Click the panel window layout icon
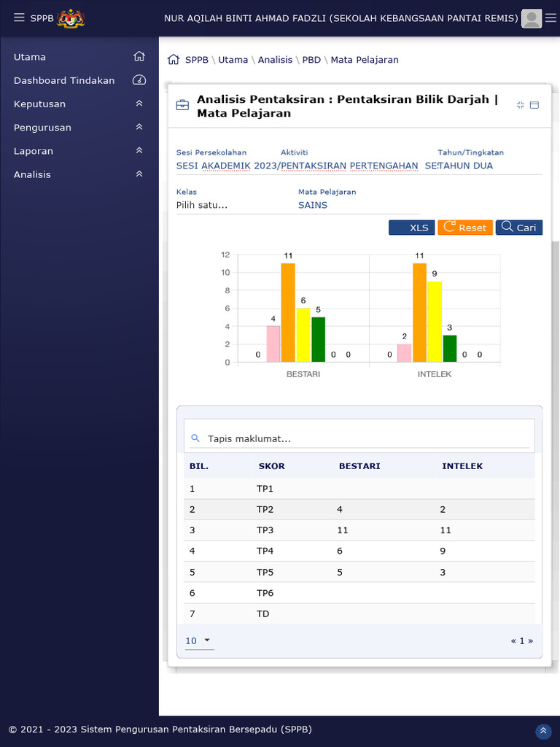This screenshot has width=560, height=747. pos(534,105)
